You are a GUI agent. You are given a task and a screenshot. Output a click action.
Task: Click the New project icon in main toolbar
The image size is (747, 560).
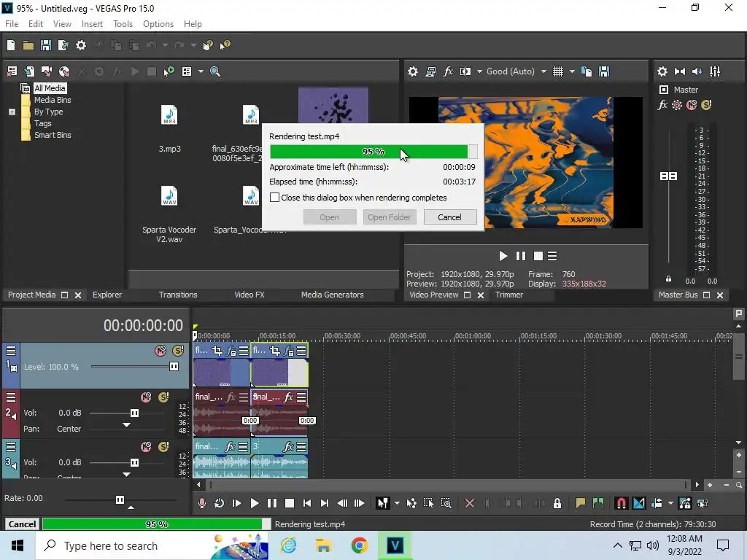[11, 45]
